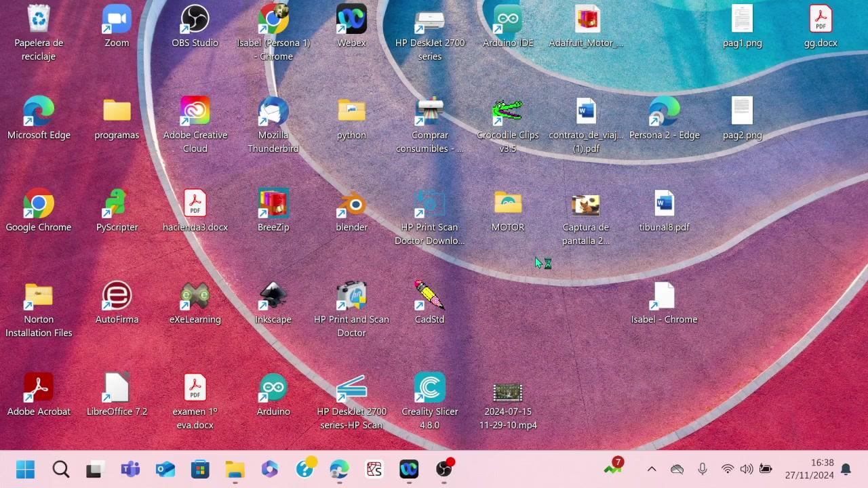Select the Inkscape desktop shortcut
Image resolution: width=868 pixels, height=488 pixels.
click(x=273, y=304)
